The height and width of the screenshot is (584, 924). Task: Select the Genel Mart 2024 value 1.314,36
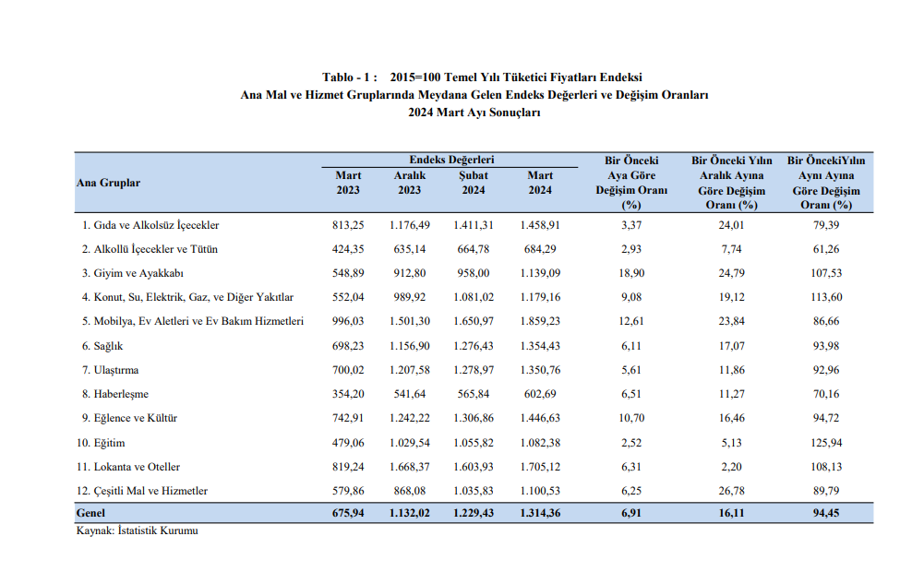point(540,513)
